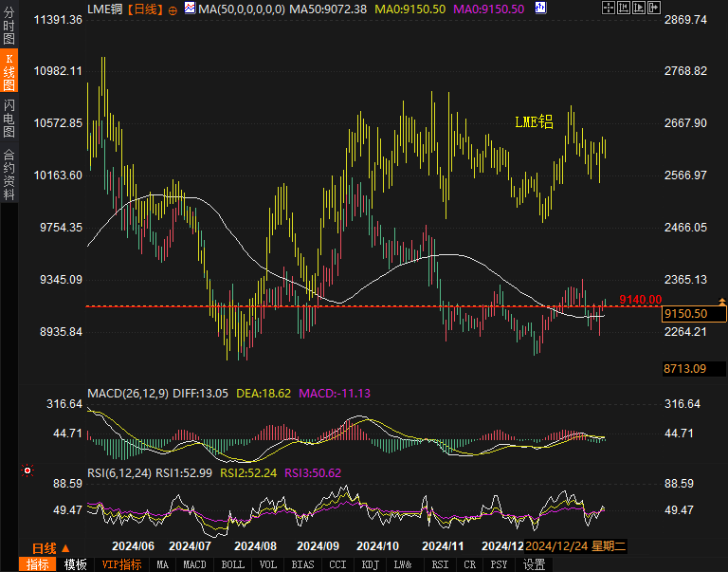Viewport: 728px width, 572px height.
Task: Click the red target icon at left edge
Action: coord(27,470)
